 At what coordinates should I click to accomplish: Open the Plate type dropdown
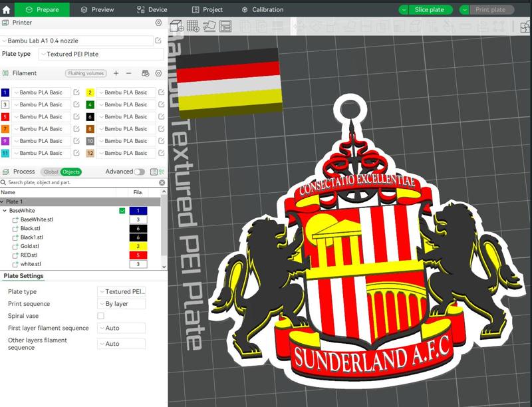100,55
